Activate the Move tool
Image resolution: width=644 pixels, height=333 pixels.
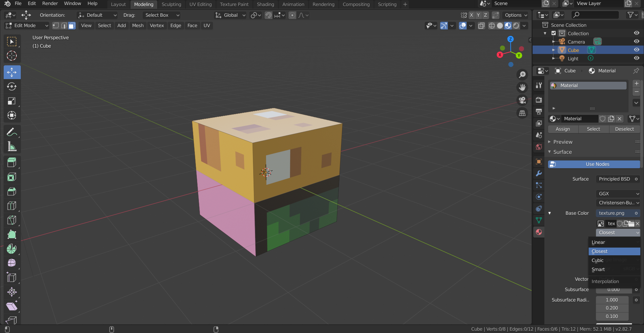(12, 72)
